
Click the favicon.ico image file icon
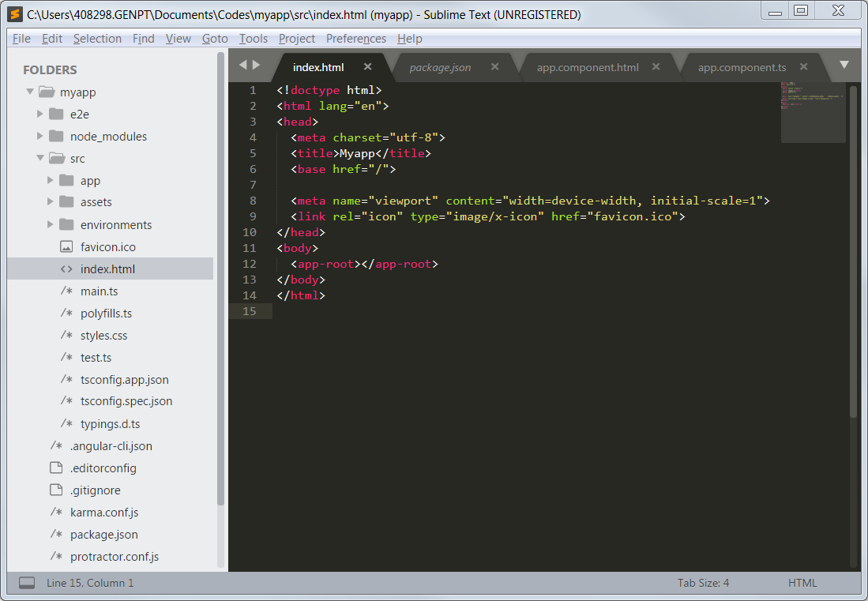66,247
